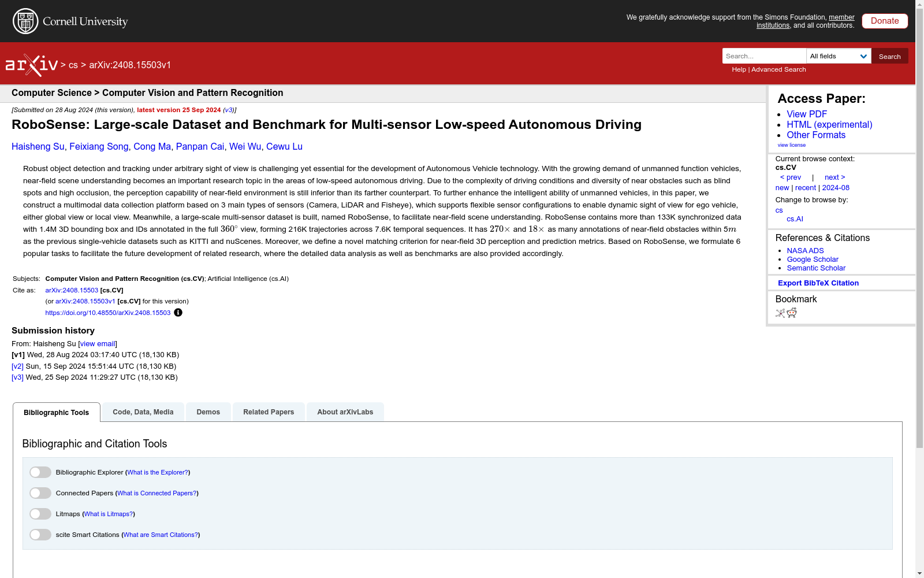Open Semantic Scholar link
This screenshot has height=578, width=924.
(816, 268)
